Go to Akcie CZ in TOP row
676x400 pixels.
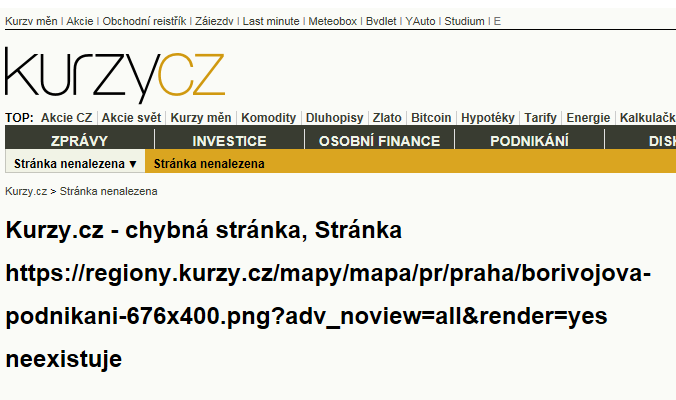(66, 118)
